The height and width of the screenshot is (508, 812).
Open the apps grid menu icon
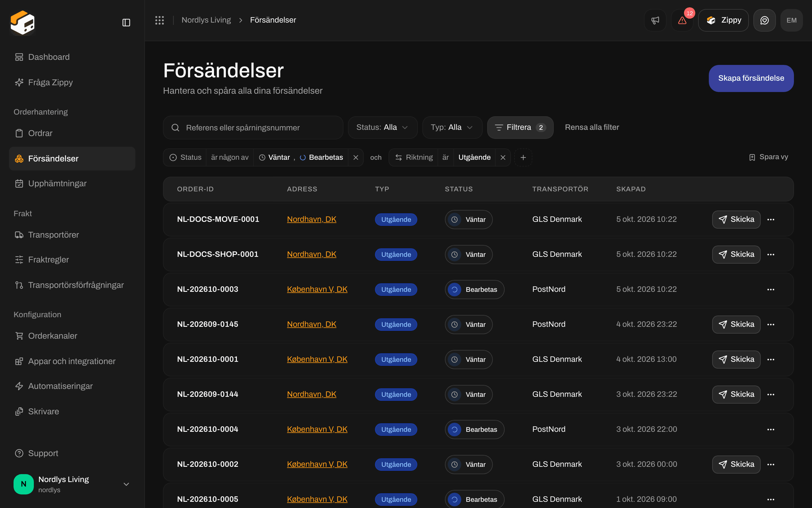(x=159, y=20)
